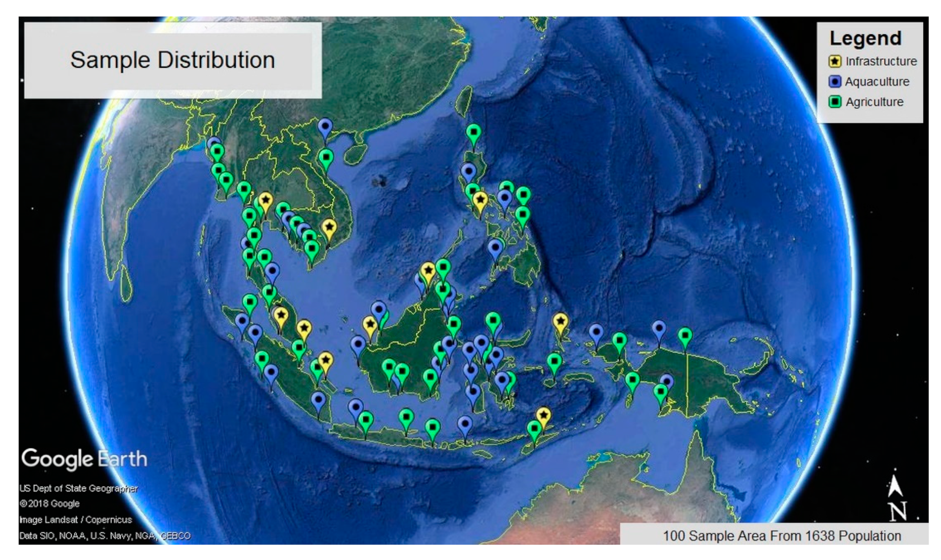This screenshot has width=941, height=560.
Task: Click the Sample Distribution title box
Action: point(173,60)
